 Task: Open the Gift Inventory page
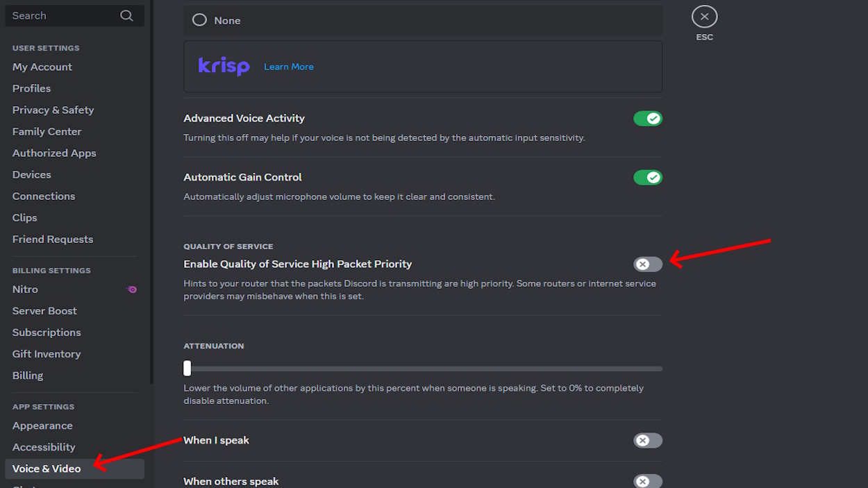pos(46,353)
